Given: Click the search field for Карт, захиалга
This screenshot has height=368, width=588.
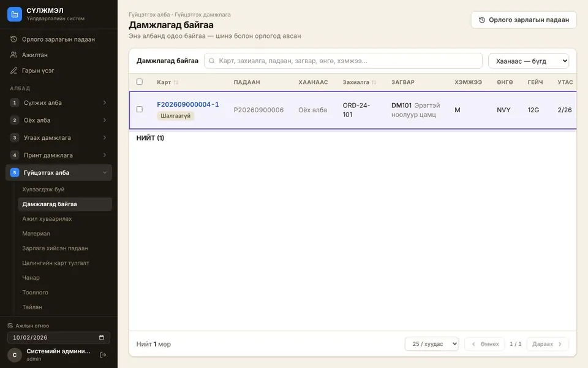Looking at the screenshot, I should pos(343,61).
